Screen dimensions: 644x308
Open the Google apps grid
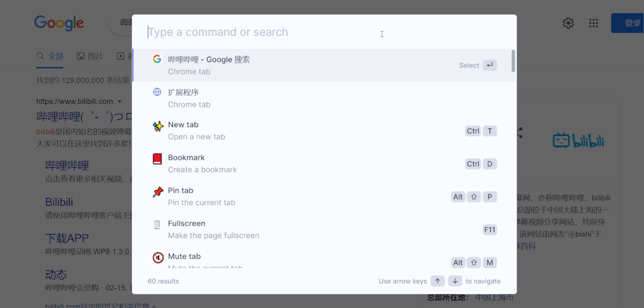[x=593, y=23]
